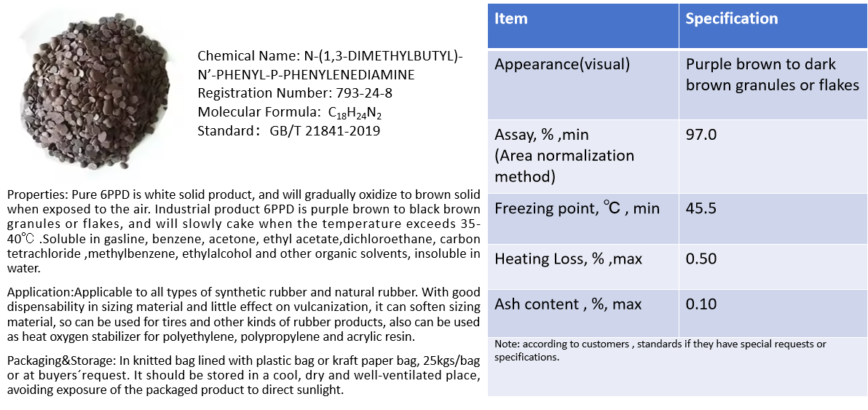Click the "Ash content , %, max" cell

(568, 304)
